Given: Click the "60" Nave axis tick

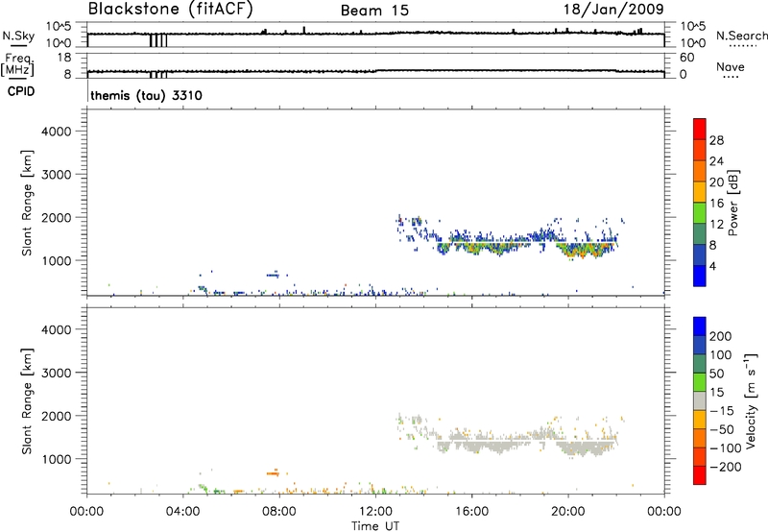Looking at the screenshot, I should pos(687,58).
